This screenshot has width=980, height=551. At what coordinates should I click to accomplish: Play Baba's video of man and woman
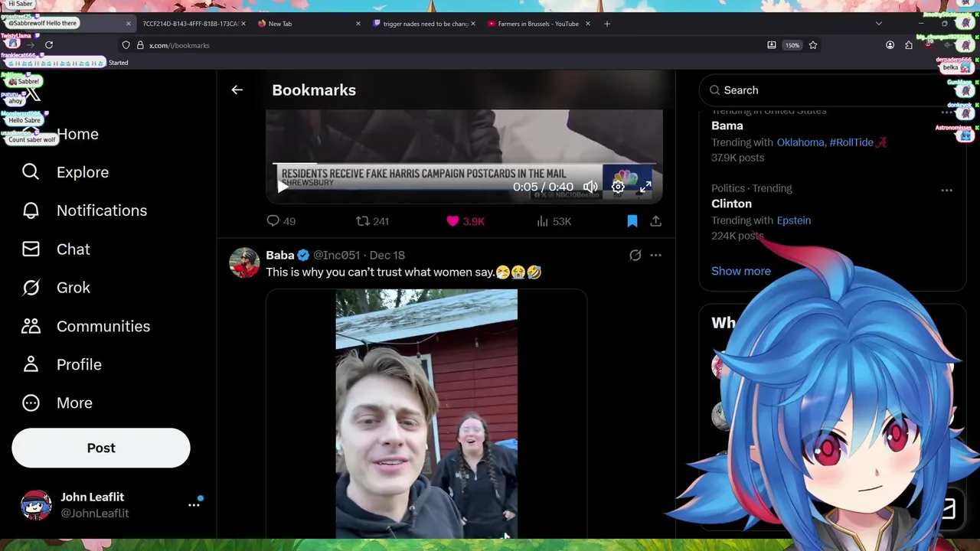[426, 413]
